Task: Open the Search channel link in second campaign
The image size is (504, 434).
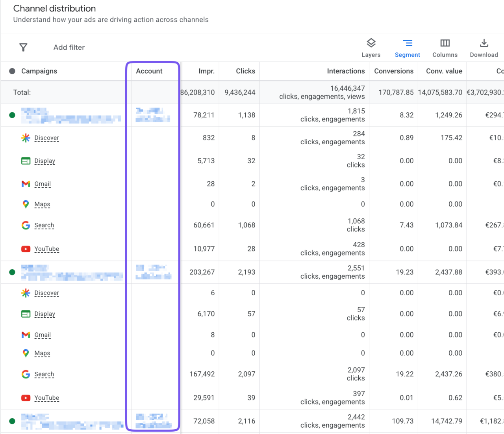Action: 44,374
